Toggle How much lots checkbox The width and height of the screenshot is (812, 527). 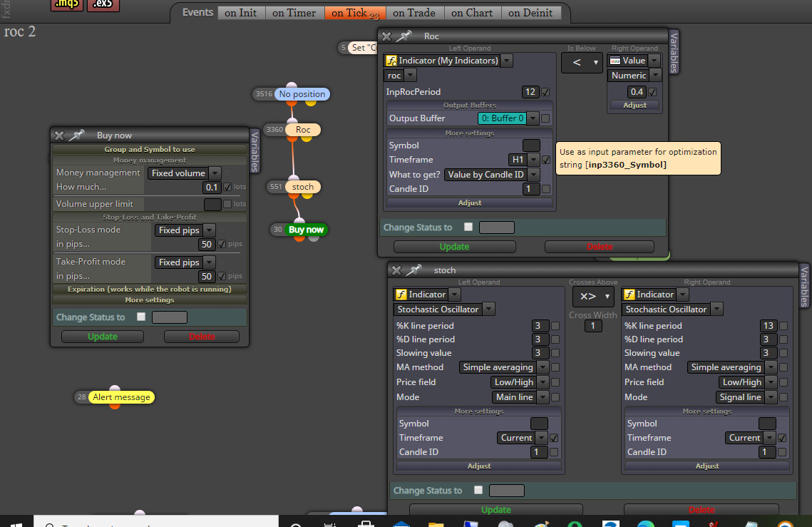coord(227,187)
